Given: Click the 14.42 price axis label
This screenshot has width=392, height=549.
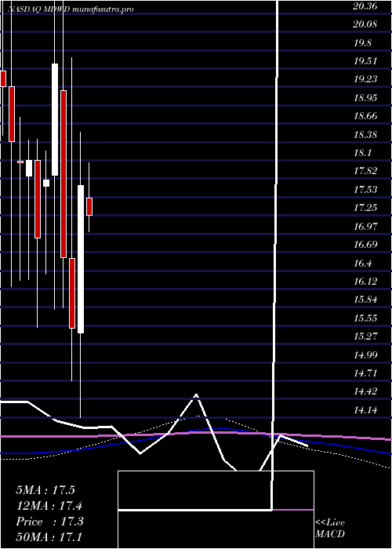Looking at the screenshot, I should click(365, 391).
